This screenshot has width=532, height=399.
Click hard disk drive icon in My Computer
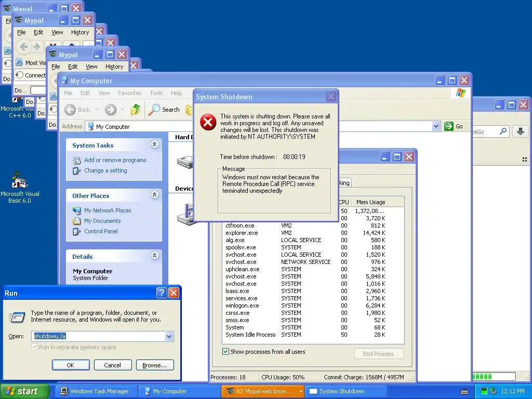click(185, 162)
